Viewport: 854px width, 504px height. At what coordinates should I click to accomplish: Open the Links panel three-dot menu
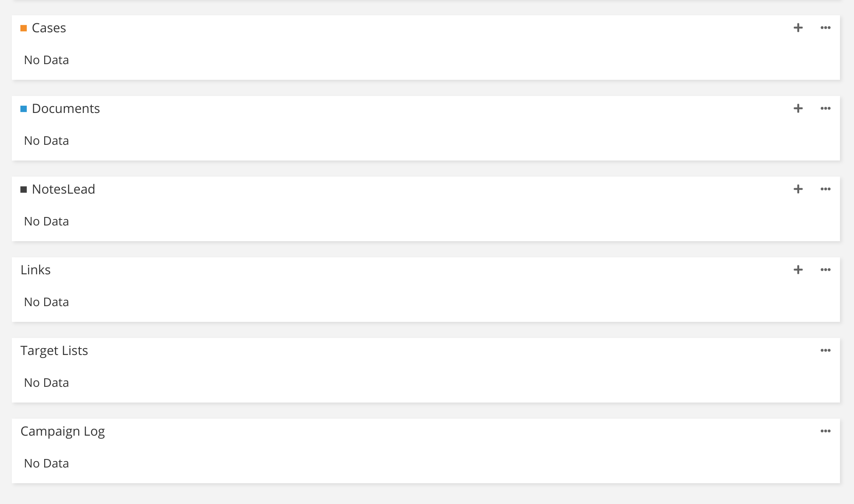(x=825, y=270)
